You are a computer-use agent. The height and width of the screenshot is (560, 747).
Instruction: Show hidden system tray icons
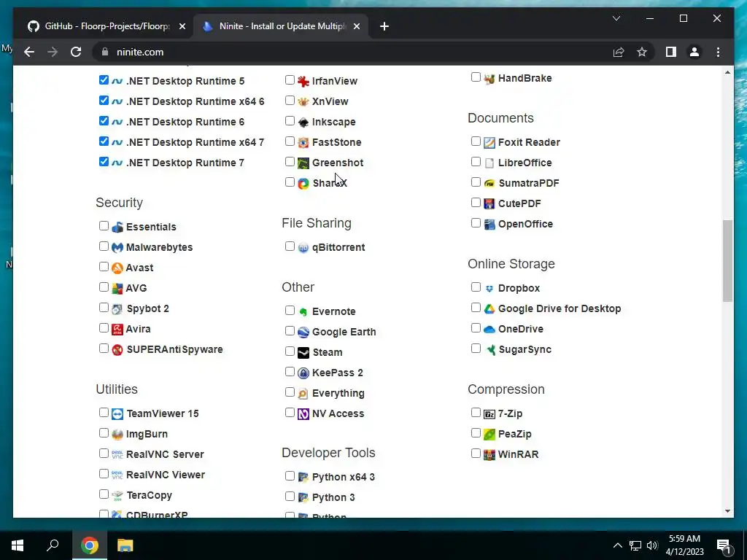pyautogui.click(x=617, y=545)
